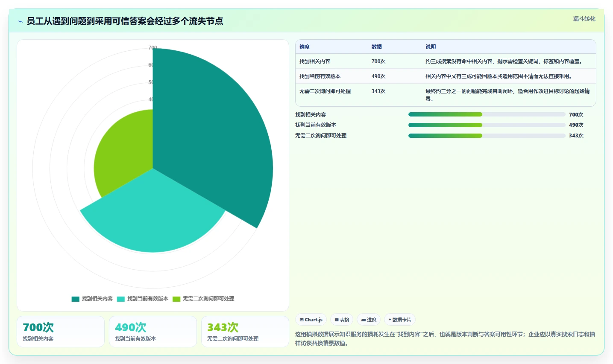The image size is (613, 364).
Task: Open the 700次 找到相关内容 data card
Action: [61, 332]
